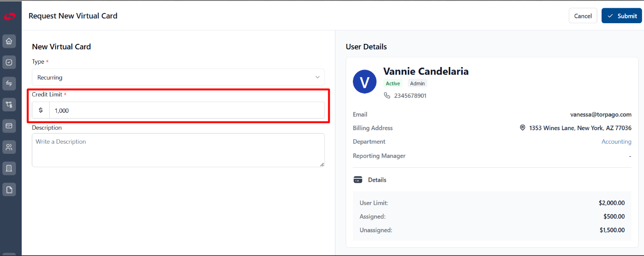Open the cards sidebar icon
Image resolution: width=644 pixels, height=256 pixels.
9,126
